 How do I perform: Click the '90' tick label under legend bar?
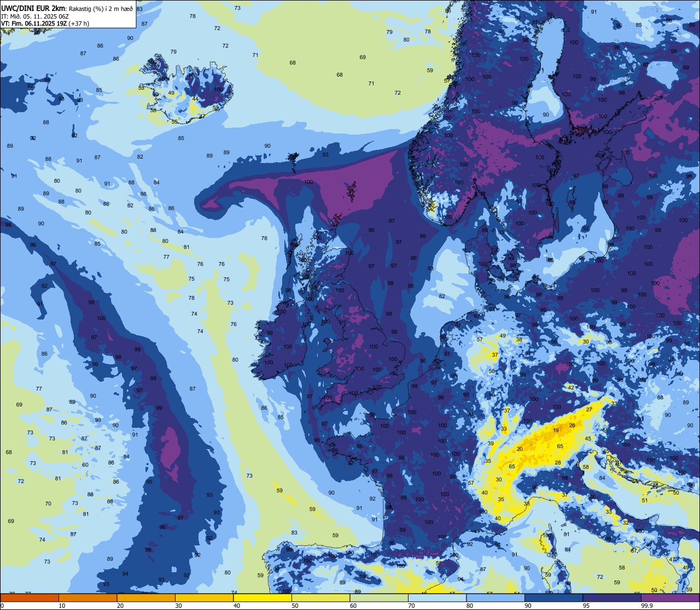[x=528, y=606]
